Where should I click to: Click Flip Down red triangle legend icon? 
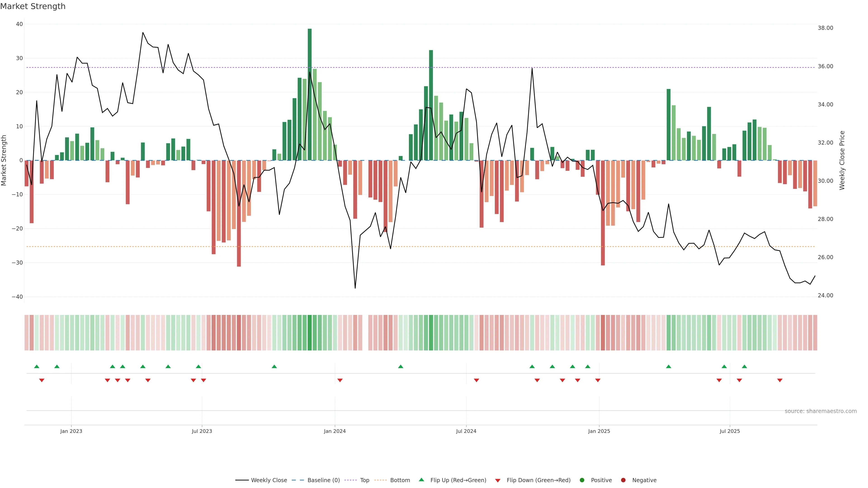tap(498, 480)
